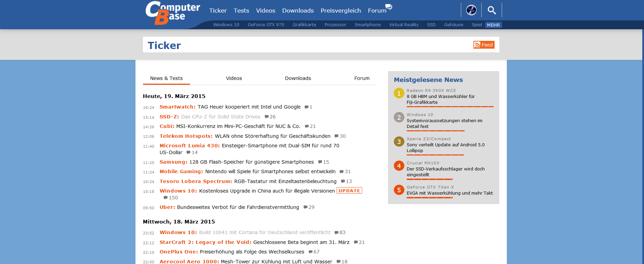Open the Smartphone topic link
The image size is (644, 264).
(x=368, y=25)
